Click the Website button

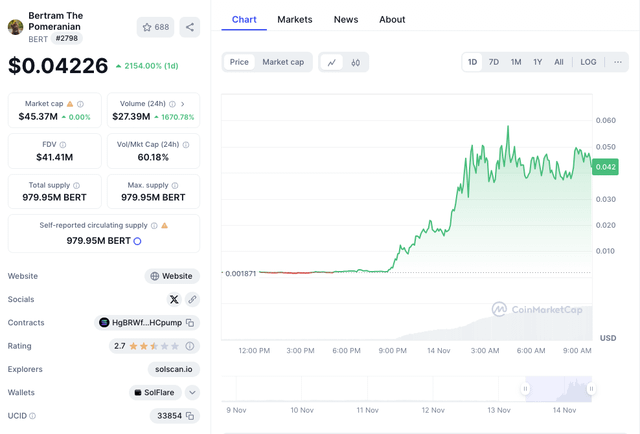pyautogui.click(x=171, y=276)
